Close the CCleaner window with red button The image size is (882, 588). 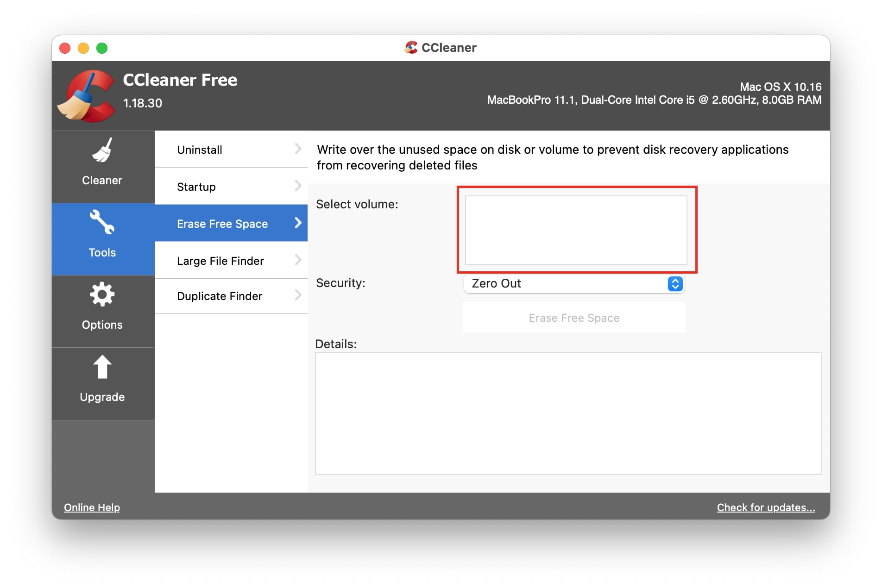tap(65, 48)
